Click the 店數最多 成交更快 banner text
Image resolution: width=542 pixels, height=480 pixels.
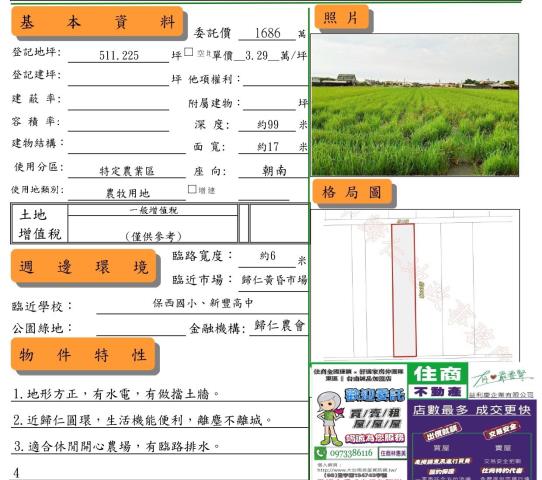click(472, 410)
